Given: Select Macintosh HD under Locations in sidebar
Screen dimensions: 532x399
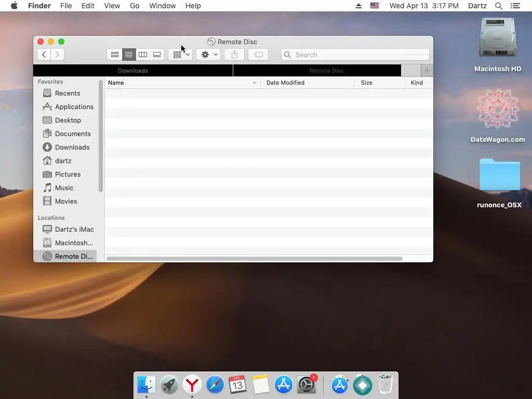Looking at the screenshot, I should 65,243.
